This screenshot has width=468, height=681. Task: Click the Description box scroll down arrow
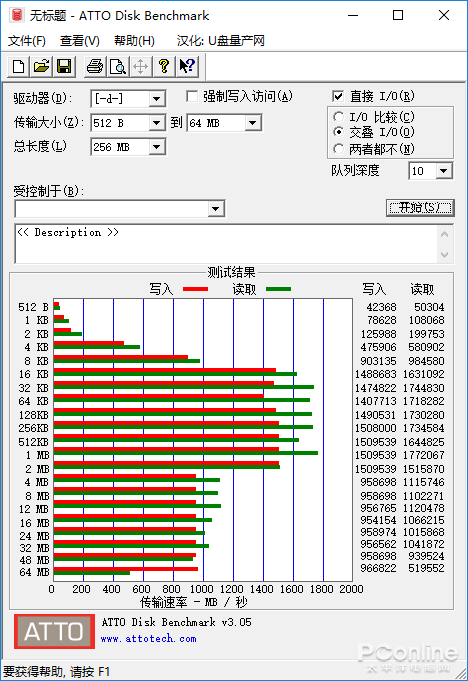(x=445, y=255)
